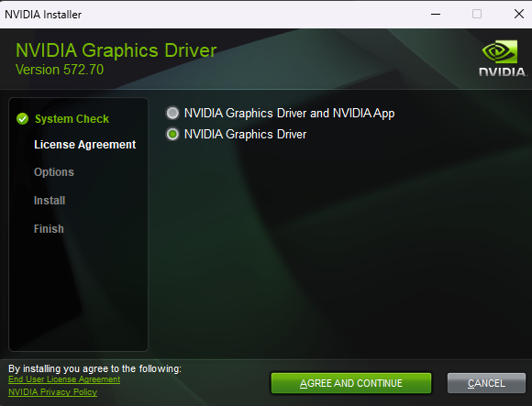The image size is (532, 406).
Task: Minimize the NVIDIA Installer window
Action: pyautogui.click(x=436, y=15)
